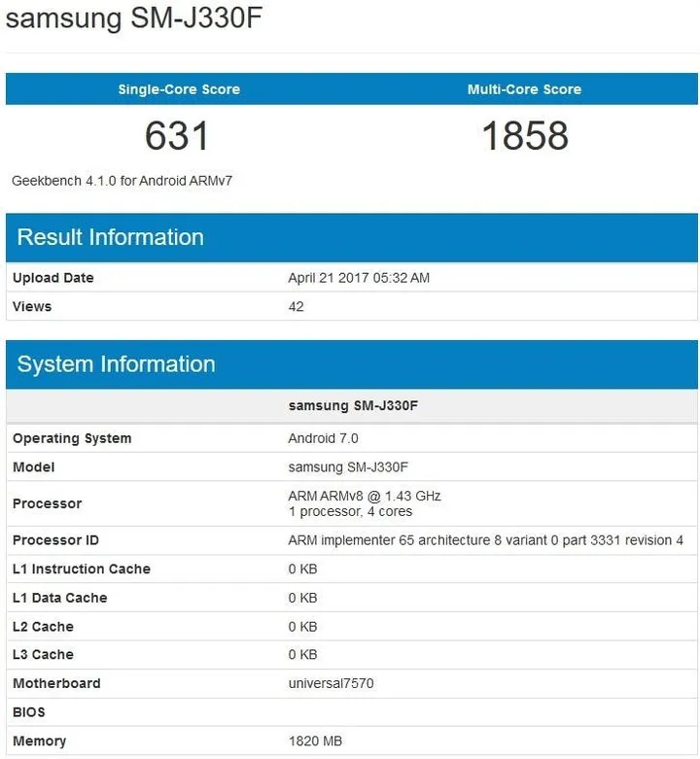Select the Multi-Core Score header
Screen dimensions: 700x759
(x=524, y=89)
